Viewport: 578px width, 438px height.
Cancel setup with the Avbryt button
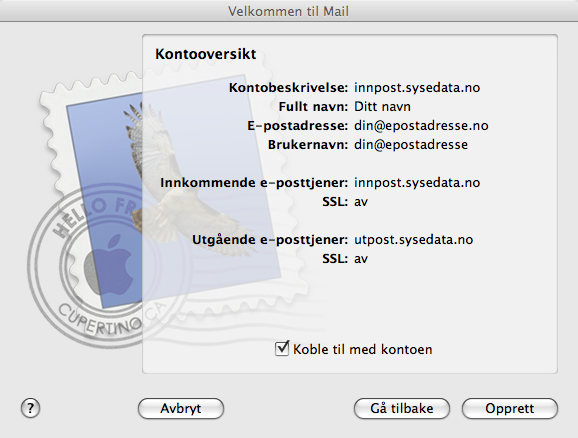point(181,409)
